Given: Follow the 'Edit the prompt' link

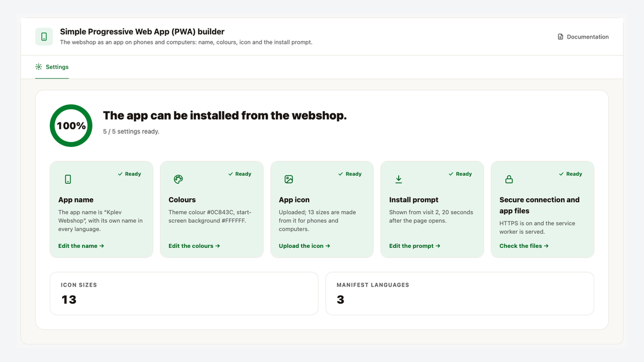Looking at the screenshot, I should 415,246.
